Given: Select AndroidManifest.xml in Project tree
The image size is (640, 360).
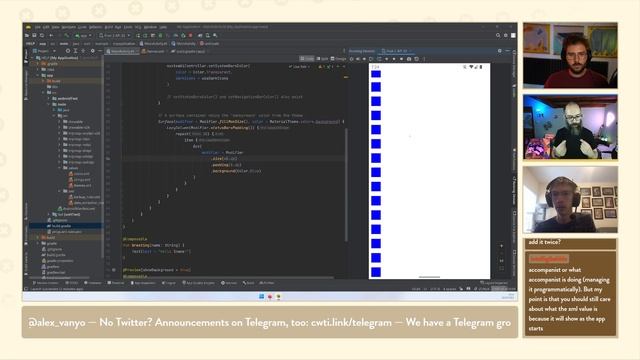Looking at the screenshot, I should (77, 209).
